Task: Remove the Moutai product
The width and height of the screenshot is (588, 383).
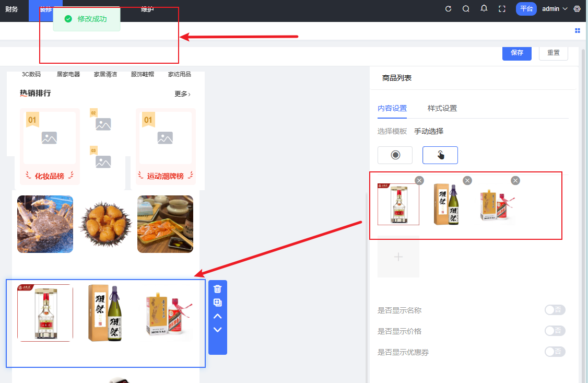Action: coord(515,180)
